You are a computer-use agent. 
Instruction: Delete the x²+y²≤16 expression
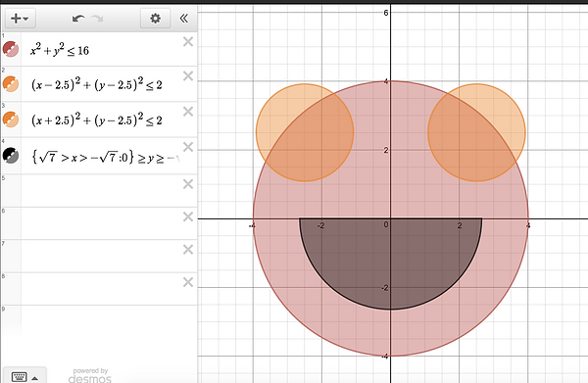(188, 41)
